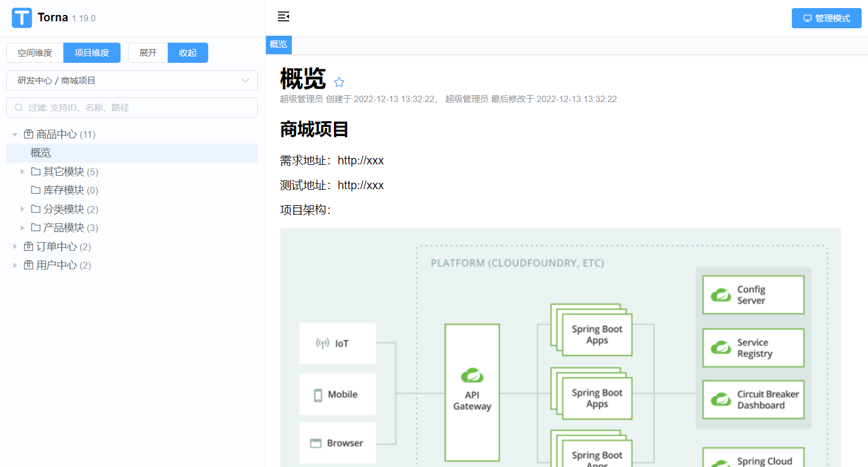Screen dimensions: 868x467
Task: Click the 订单中心 (2) tree label
Action: click(x=63, y=247)
